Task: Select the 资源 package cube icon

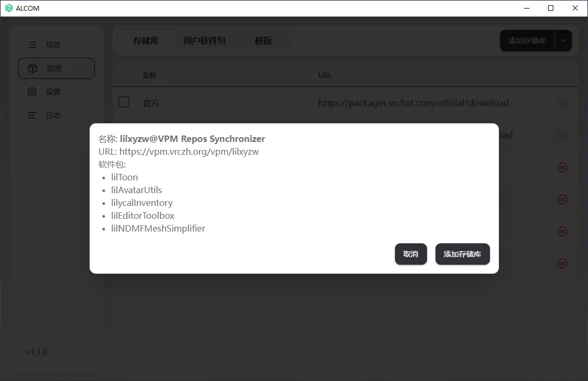Action: tap(33, 68)
